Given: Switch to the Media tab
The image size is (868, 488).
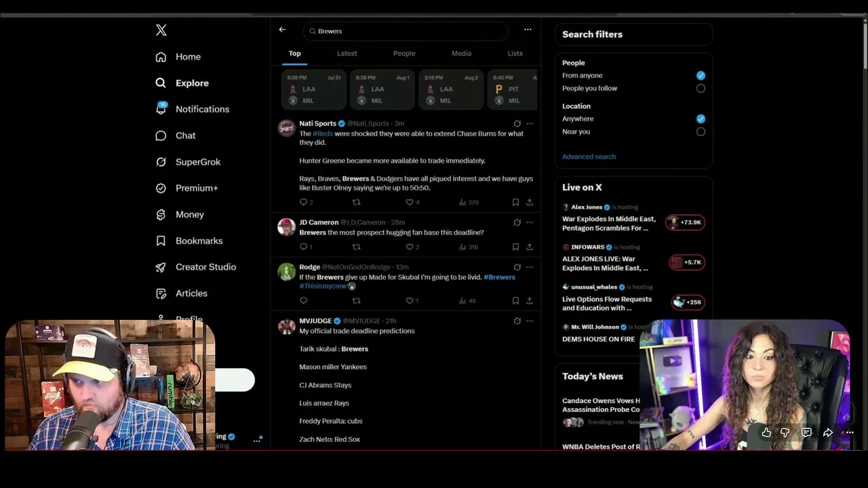Looking at the screenshot, I should [461, 54].
